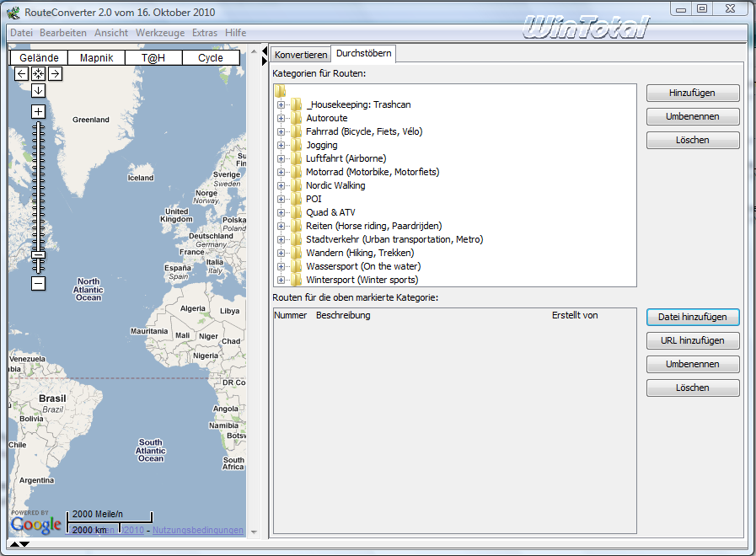Expand the Wintersport category node

[281, 281]
